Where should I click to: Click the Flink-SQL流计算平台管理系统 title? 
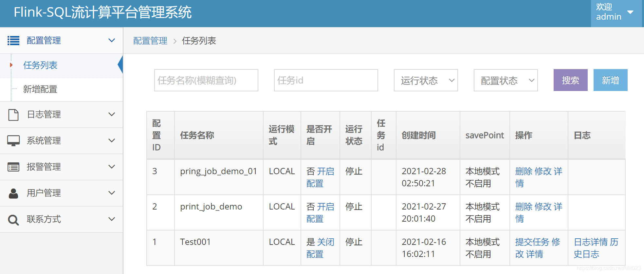(x=102, y=13)
